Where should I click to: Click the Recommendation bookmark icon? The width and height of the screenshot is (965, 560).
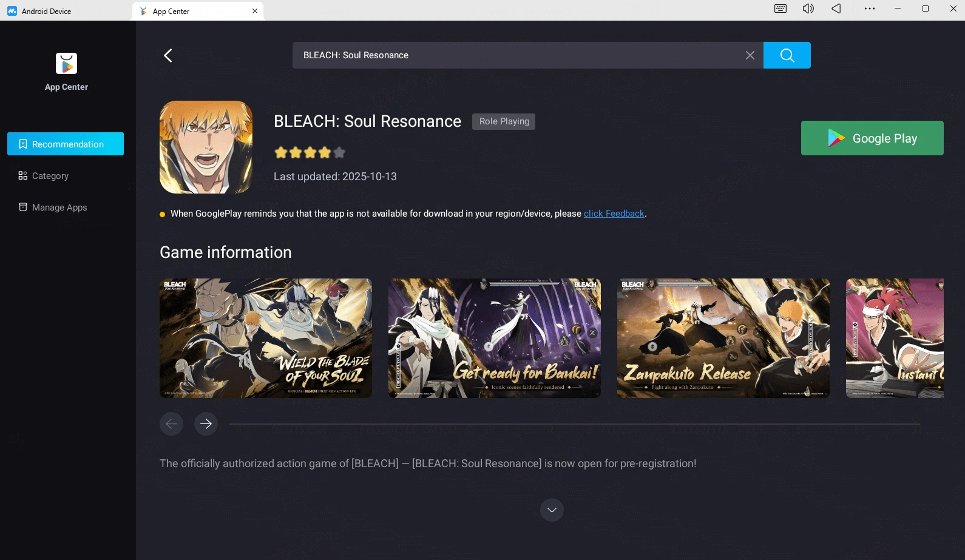tap(23, 144)
